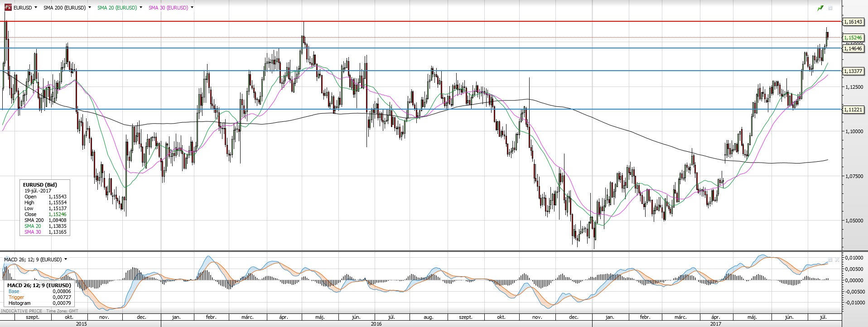The width and height of the screenshot is (868, 327).
Task: Click the Close 1,15246 value
Action: 58,214
